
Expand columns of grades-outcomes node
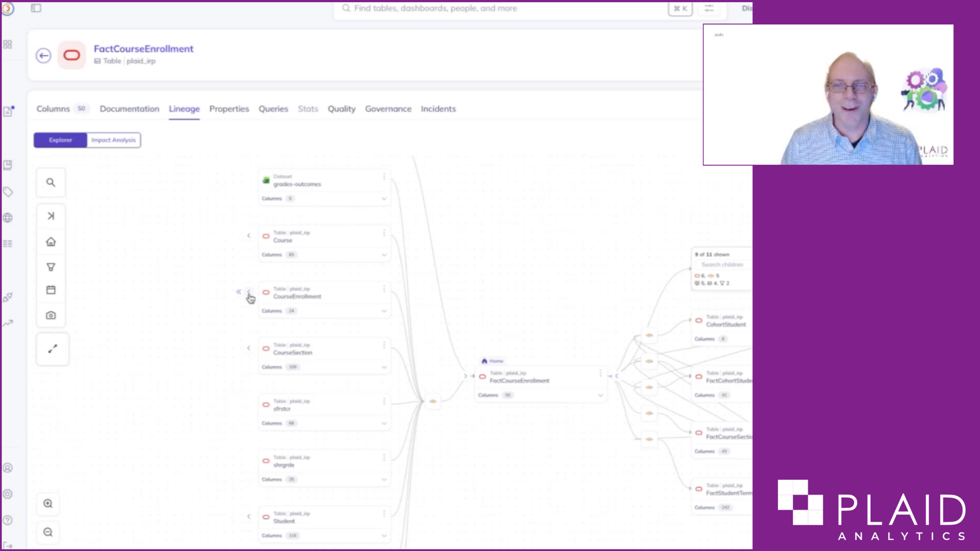point(384,198)
